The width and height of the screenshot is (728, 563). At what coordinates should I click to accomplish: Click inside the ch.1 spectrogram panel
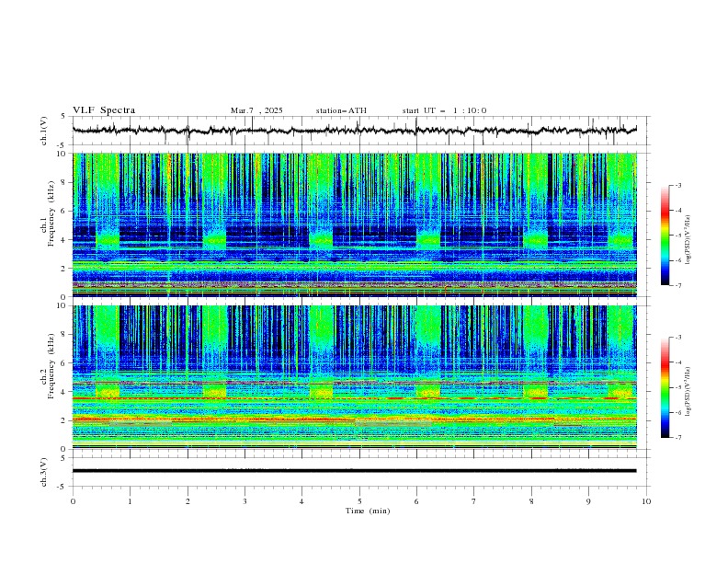[355, 224]
